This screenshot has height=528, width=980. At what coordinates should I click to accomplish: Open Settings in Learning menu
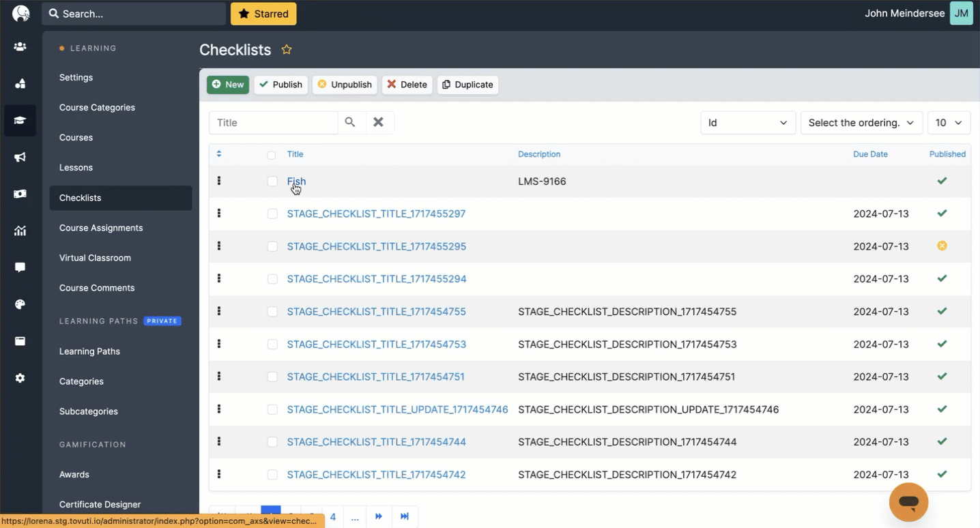[x=76, y=77]
